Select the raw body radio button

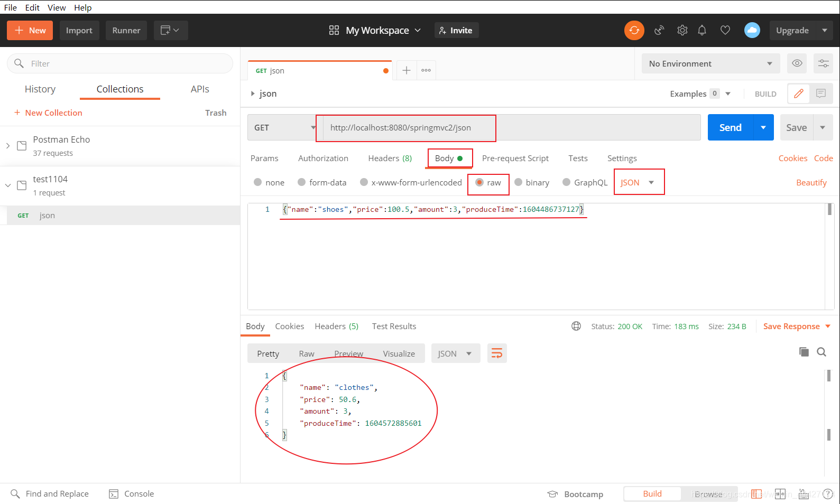coord(479,182)
